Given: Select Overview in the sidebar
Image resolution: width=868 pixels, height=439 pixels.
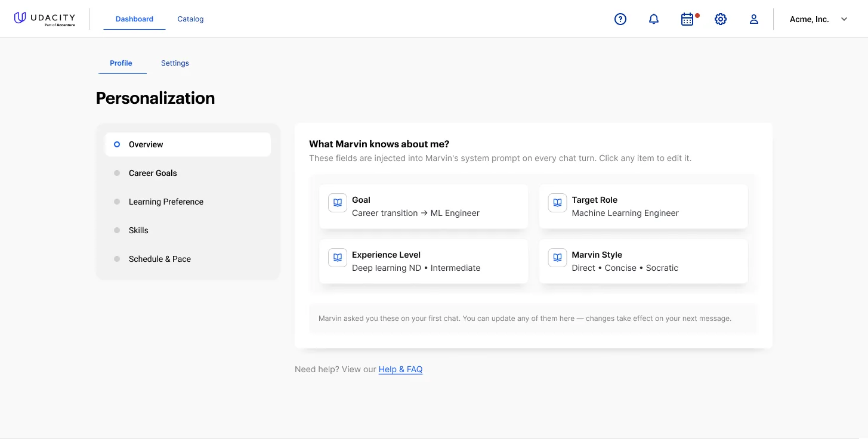Looking at the screenshot, I should (188, 144).
